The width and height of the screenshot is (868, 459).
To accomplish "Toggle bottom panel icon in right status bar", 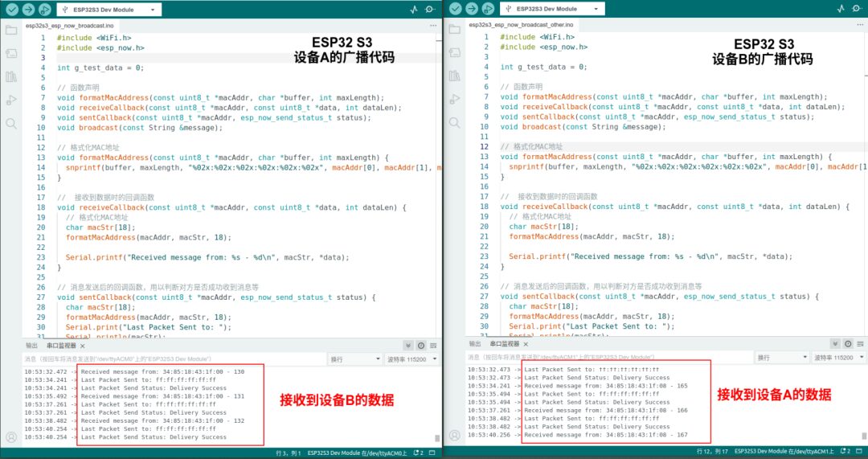I will click(859, 452).
